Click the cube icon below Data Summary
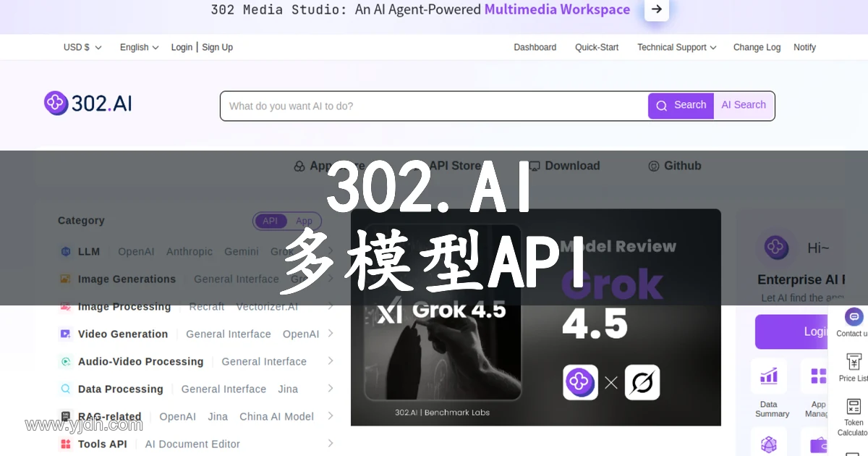Screen dimensions: 868x456 coord(769,444)
